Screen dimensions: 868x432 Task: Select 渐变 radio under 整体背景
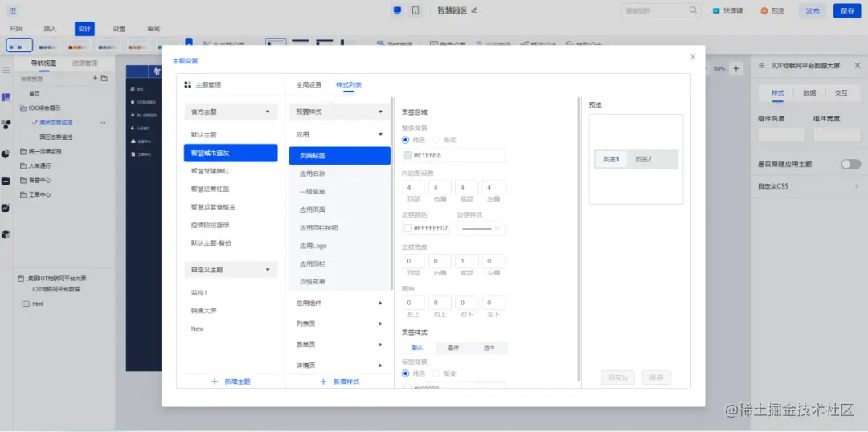(x=436, y=140)
